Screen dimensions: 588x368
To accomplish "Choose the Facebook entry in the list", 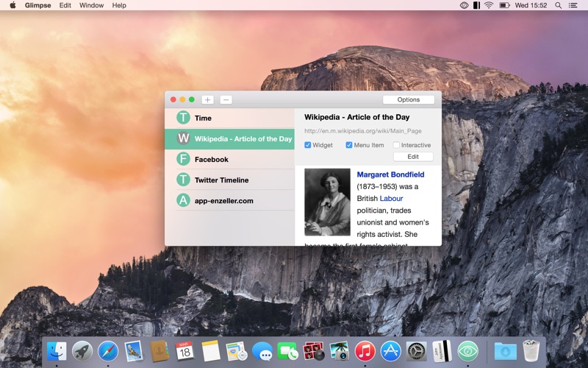I will click(x=229, y=159).
